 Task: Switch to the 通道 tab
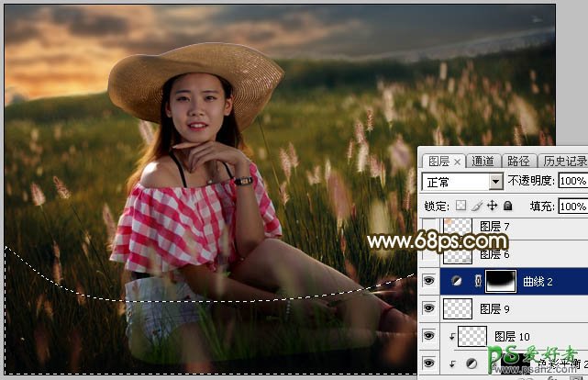(x=483, y=161)
